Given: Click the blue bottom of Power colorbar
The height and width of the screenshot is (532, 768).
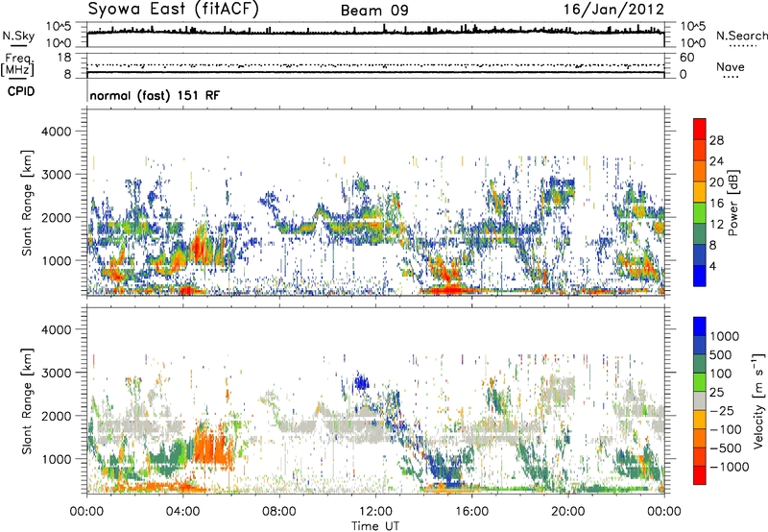Looking at the screenshot, I should [x=700, y=276].
